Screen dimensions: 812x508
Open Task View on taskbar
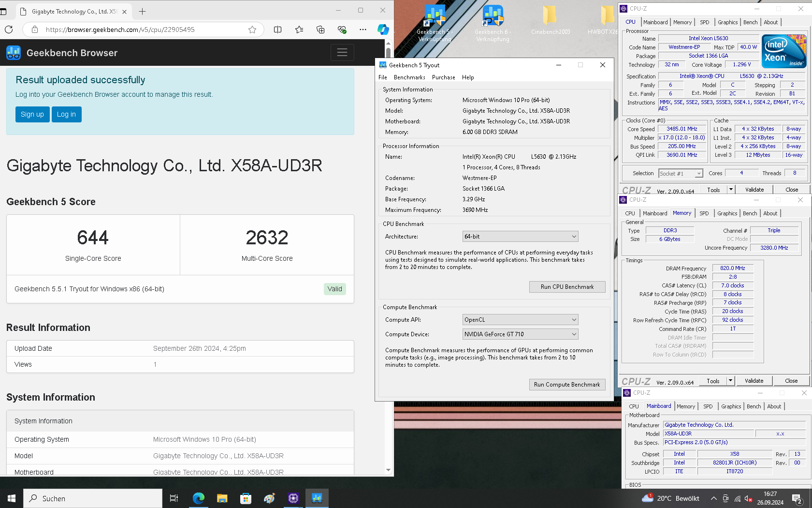point(174,498)
